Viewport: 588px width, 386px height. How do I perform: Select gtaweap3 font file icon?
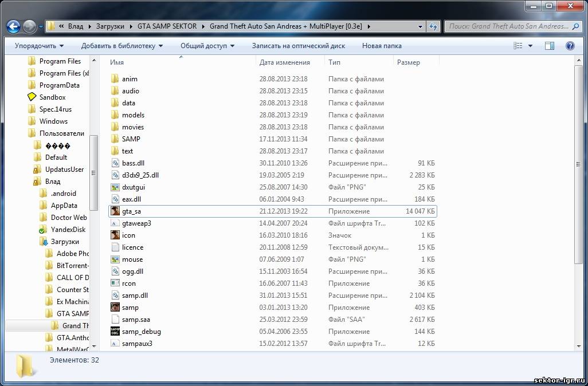tap(115, 223)
